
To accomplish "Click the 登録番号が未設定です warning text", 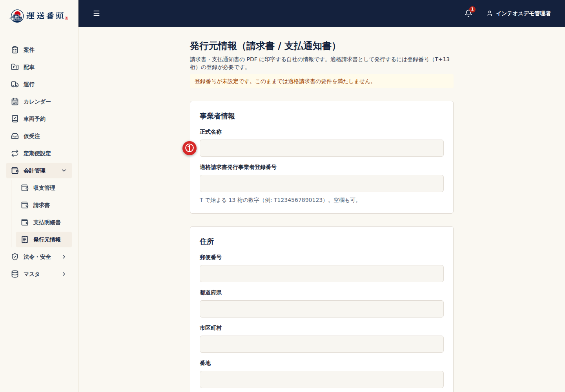I will 285,82.
